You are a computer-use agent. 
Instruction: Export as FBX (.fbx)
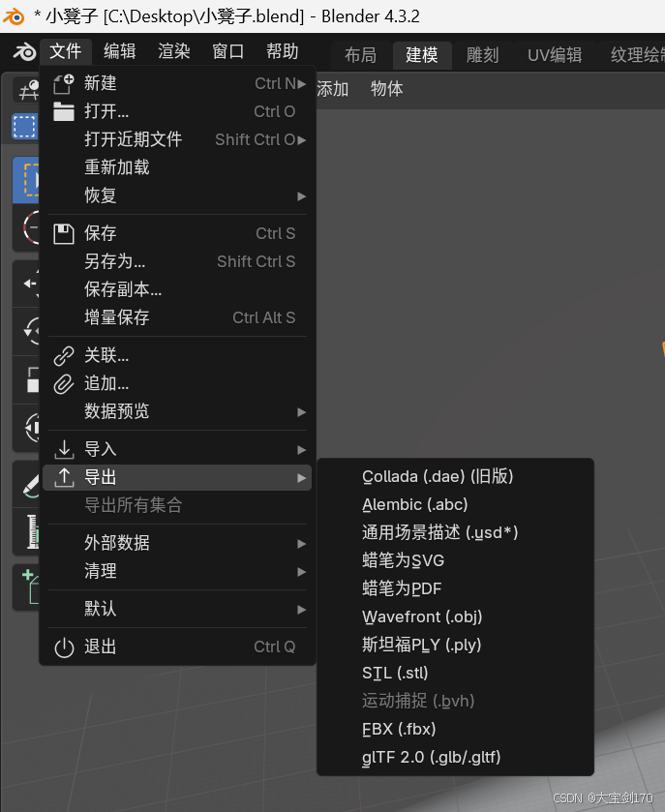[x=455, y=729]
